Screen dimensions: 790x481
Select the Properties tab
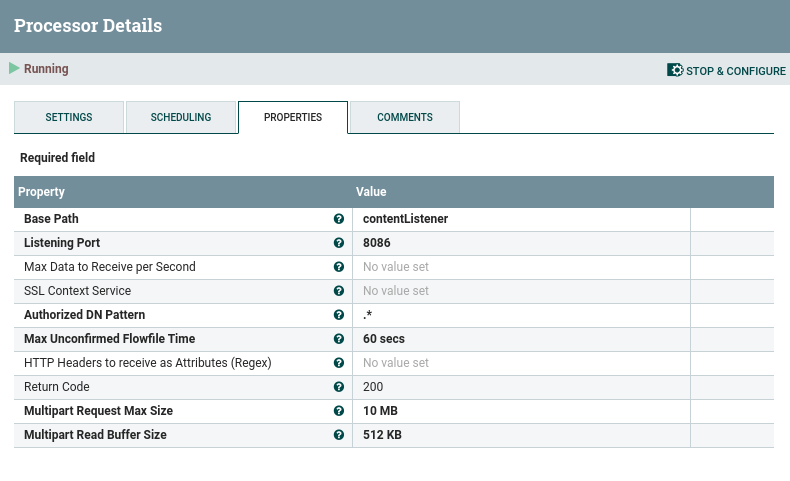(x=293, y=117)
